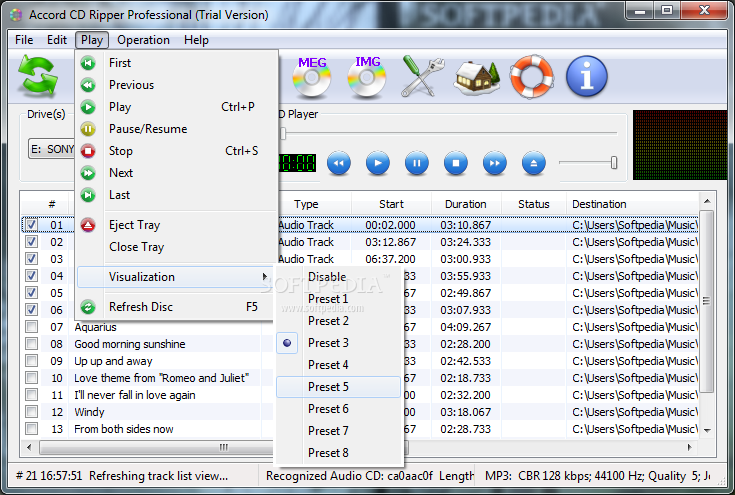Open the Operation menu
The image size is (735, 495).
click(143, 40)
